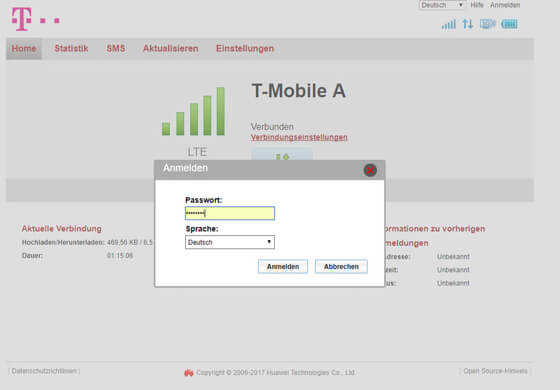Click the data transfer arrows status icon
This screenshot has width=560, height=390.
tap(468, 24)
